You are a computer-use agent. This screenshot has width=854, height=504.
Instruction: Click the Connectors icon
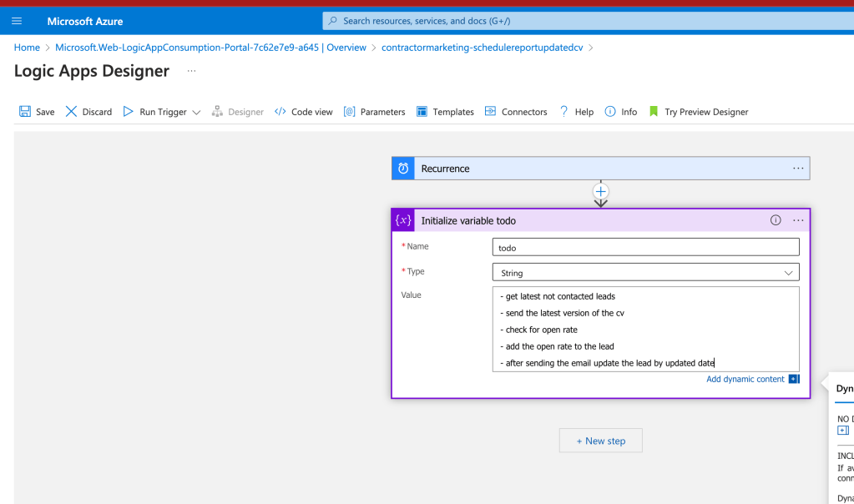(490, 111)
